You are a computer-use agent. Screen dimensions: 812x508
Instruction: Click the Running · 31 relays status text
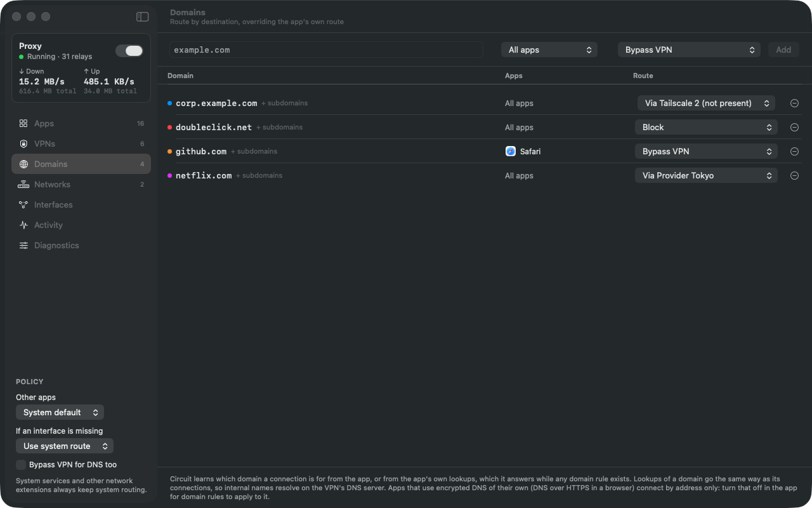pos(60,57)
